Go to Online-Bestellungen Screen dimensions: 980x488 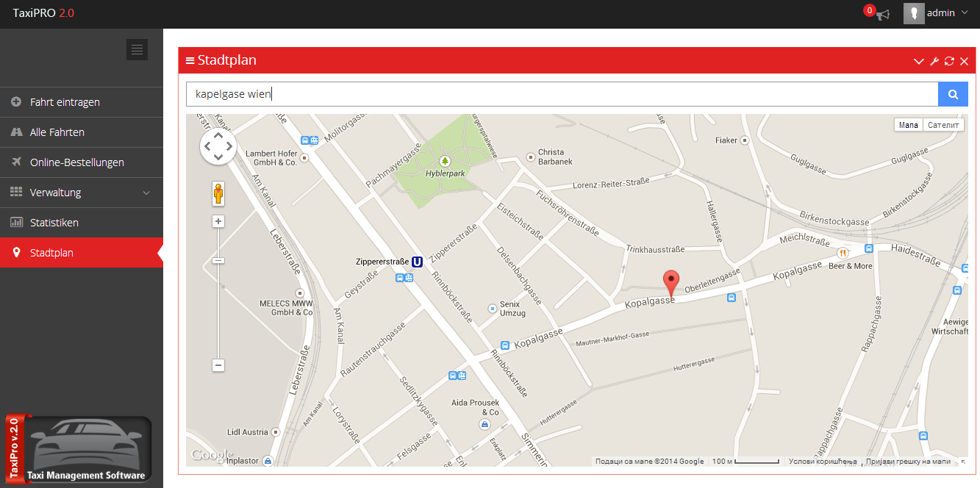(x=82, y=162)
